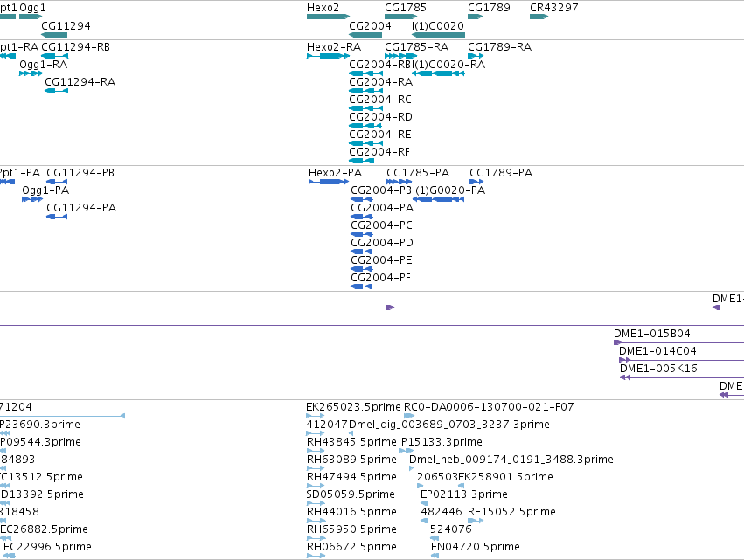Screen dimensions: 744x560
Task: Click EST EK265023.5prime label
Action: (x=353, y=407)
